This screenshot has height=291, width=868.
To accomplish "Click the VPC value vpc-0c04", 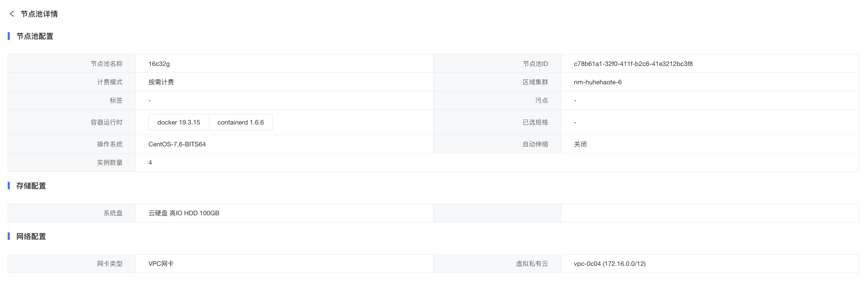I will (610, 264).
